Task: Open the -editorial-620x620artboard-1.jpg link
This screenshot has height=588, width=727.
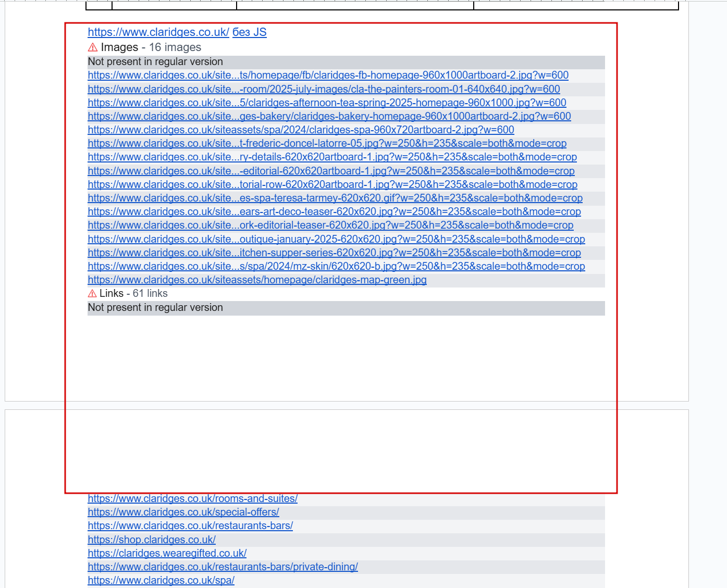Action: pos(331,171)
